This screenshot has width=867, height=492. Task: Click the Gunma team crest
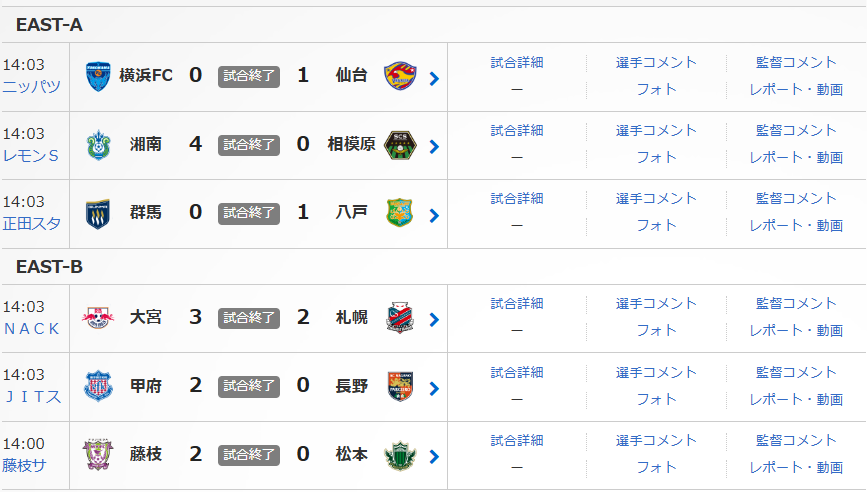[x=98, y=212]
